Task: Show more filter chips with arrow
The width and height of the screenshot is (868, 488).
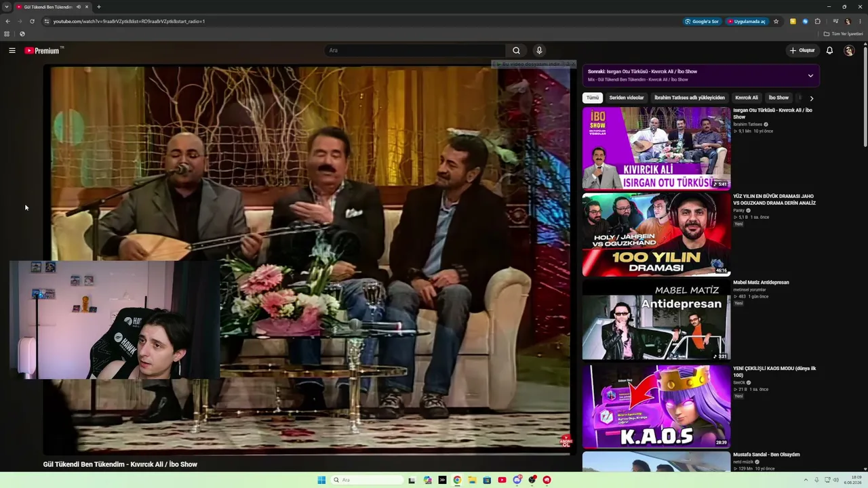Action: click(x=812, y=98)
